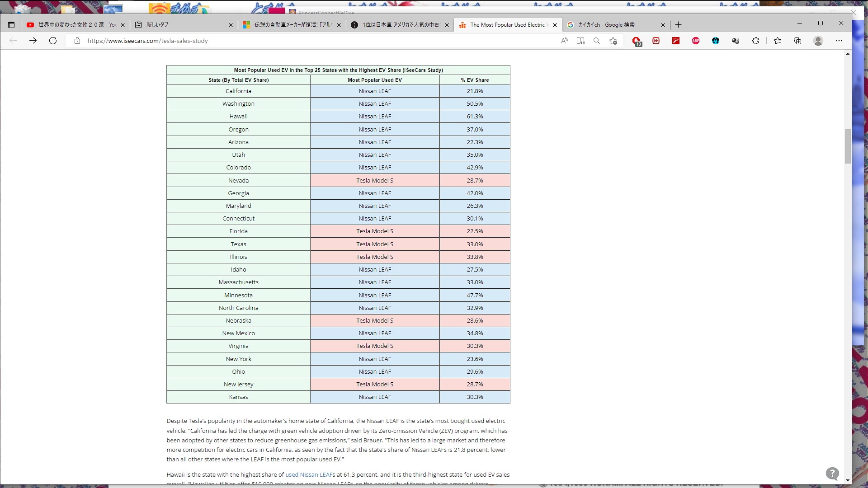The height and width of the screenshot is (488, 868).
Task: Click the page vertical scrollbar thumb
Action: click(x=848, y=146)
